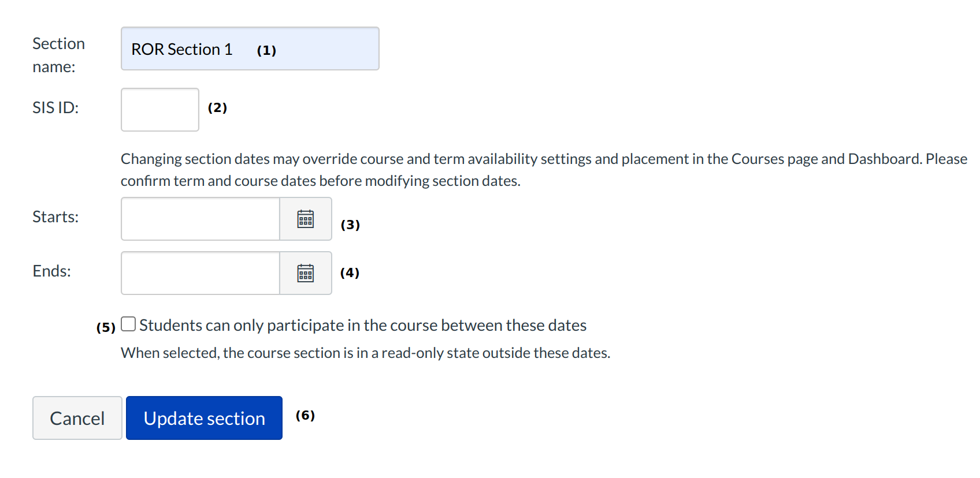Click "Students can only participate" label text
This screenshot has width=980, height=478.
tap(363, 326)
